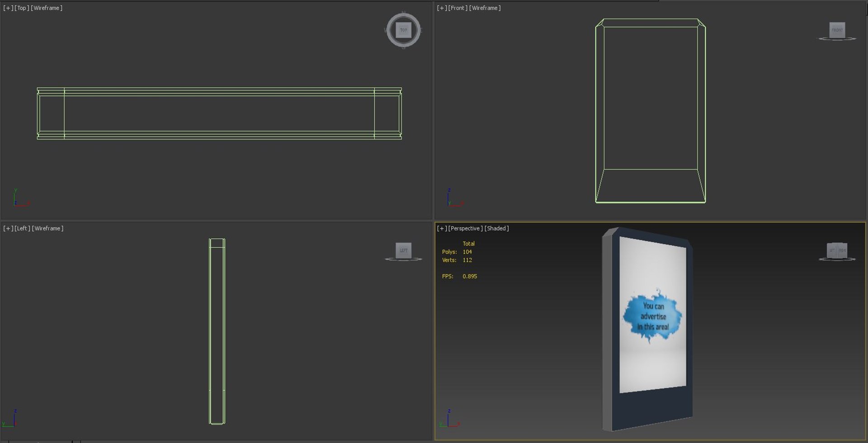Click the Left viewport ViewCube

tap(403, 250)
